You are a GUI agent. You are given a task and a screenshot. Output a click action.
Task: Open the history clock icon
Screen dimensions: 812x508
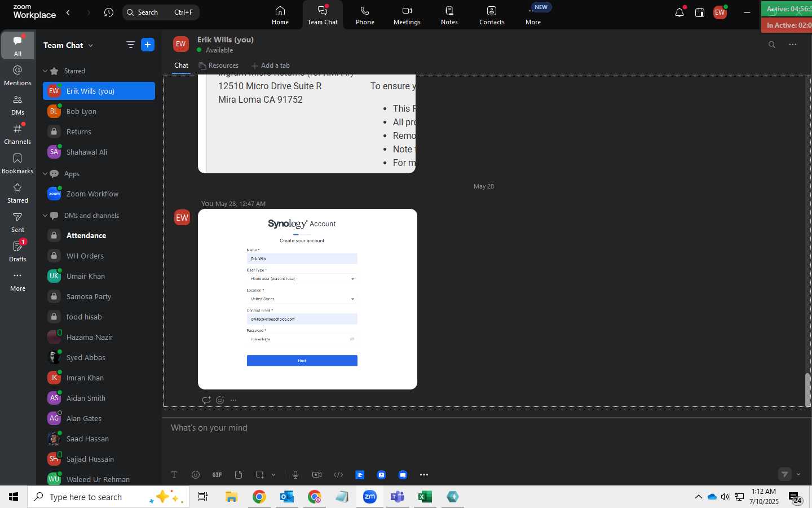[109, 12]
